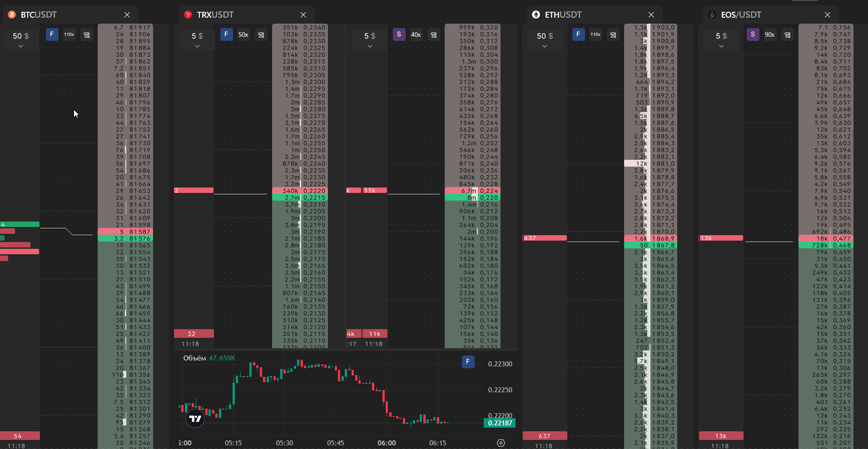Click the layout icon next to 50x in TRXUSDT
The height and width of the screenshot is (449, 868).
coord(261,35)
